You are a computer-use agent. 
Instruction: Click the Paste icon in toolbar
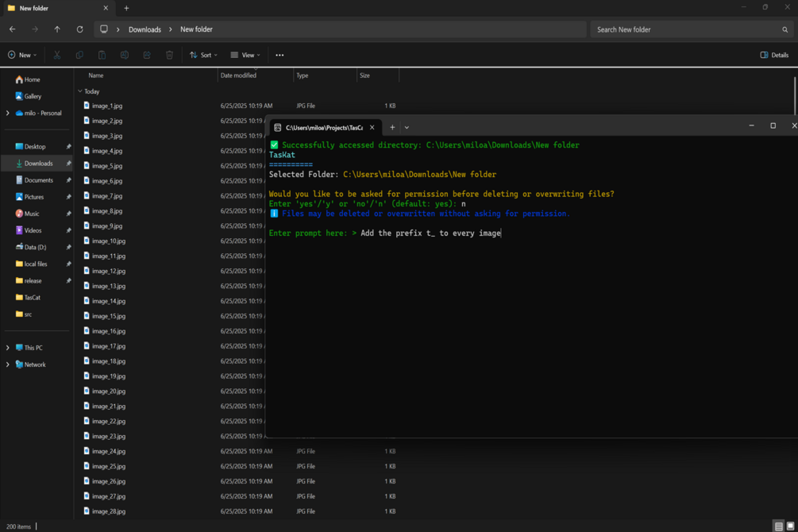[102, 55]
